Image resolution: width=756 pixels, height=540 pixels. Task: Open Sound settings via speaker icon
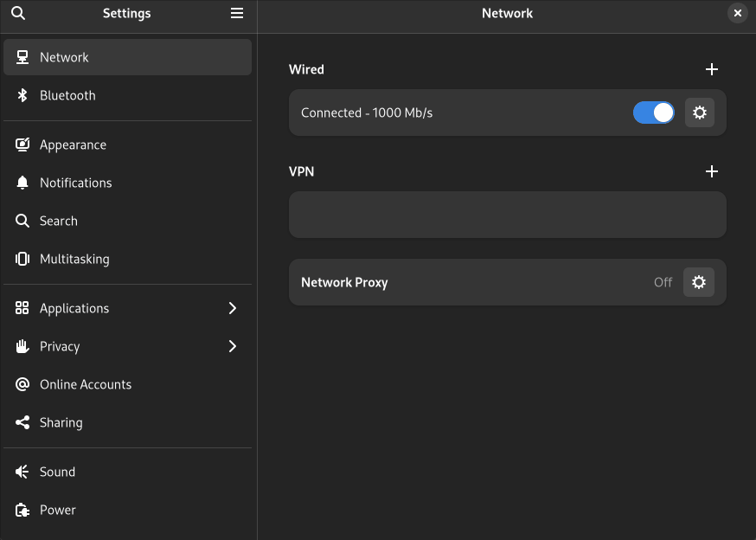[22, 472]
